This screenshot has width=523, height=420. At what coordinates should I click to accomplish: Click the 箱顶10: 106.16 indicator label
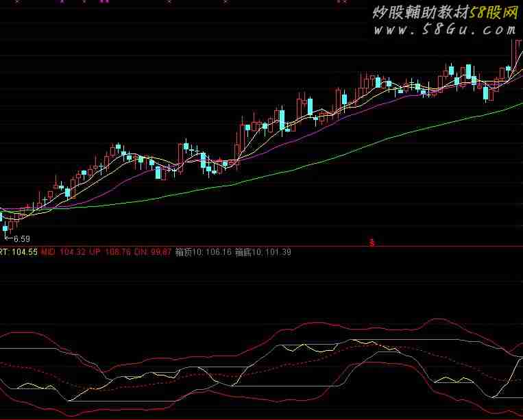[204, 252]
